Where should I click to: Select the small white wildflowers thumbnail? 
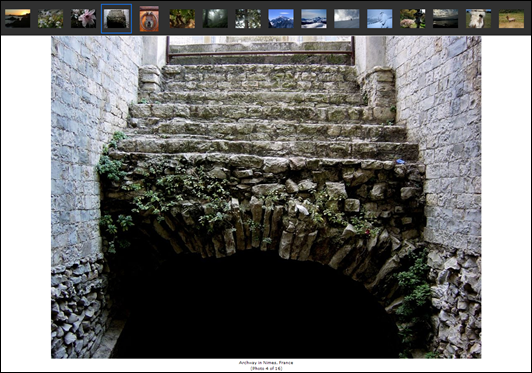coord(51,18)
